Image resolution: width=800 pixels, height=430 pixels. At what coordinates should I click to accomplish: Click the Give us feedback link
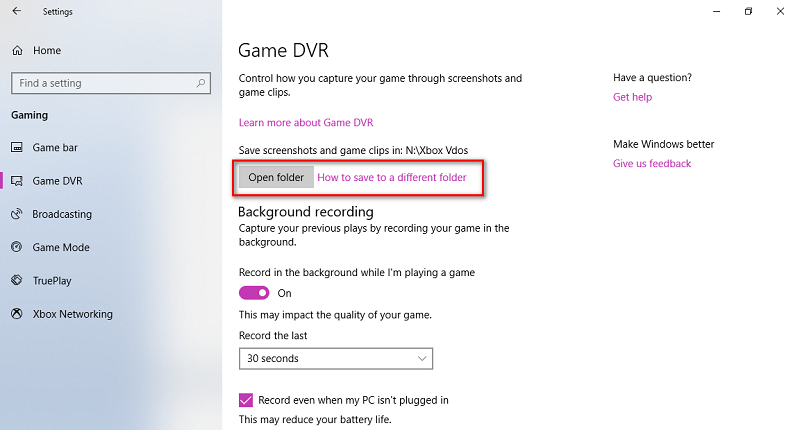tap(652, 163)
